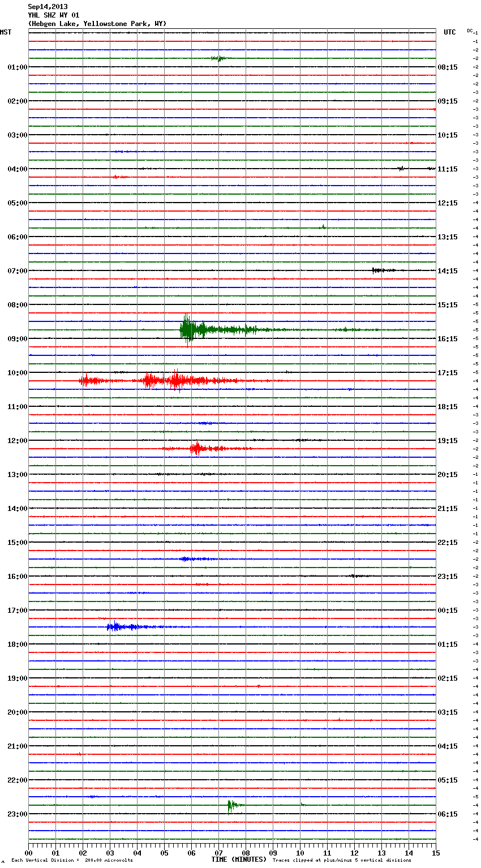Click the 06:00 MST hour label
The image size is (481, 868).
(x=18, y=237)
